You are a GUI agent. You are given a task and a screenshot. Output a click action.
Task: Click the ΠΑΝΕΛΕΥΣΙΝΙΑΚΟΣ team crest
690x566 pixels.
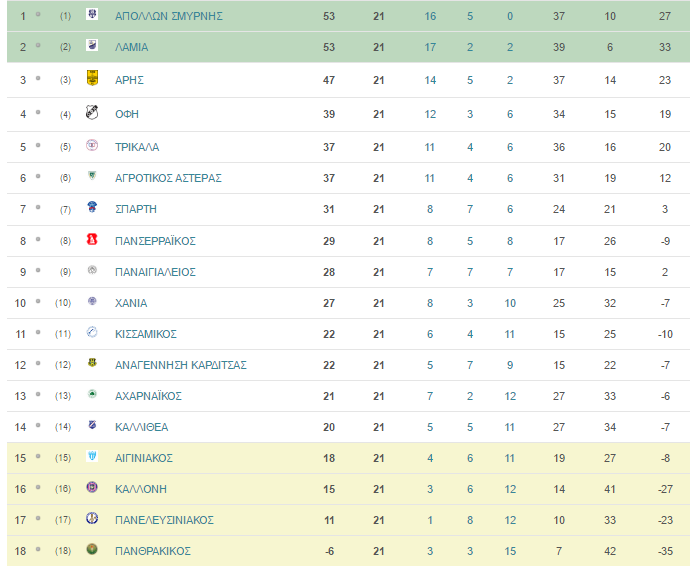click(x=92, y=518)
